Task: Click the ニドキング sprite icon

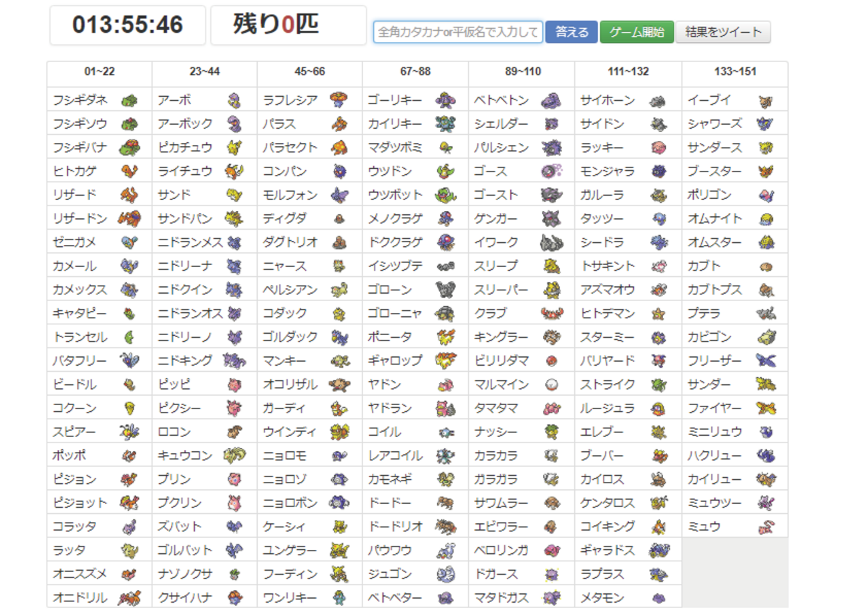Action: tap(235, 360)
